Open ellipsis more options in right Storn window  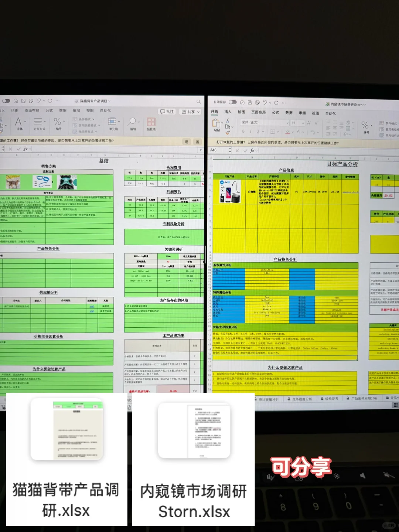click(x=284, y=103)
